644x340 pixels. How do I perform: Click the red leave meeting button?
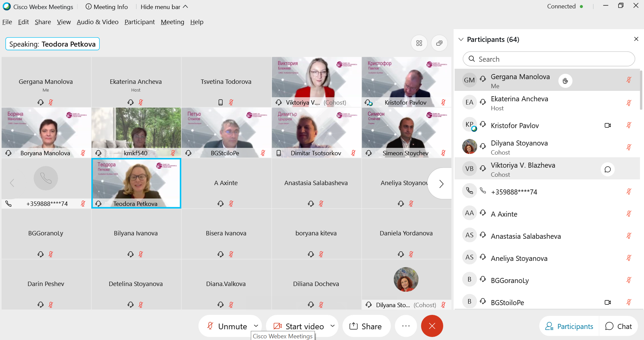[x=432, y=326]
